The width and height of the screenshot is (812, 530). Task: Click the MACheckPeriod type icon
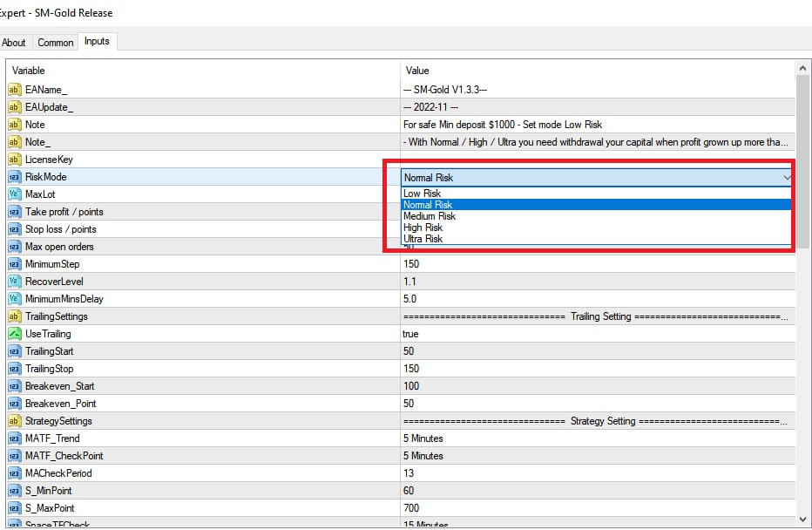[x=14, y=473]
